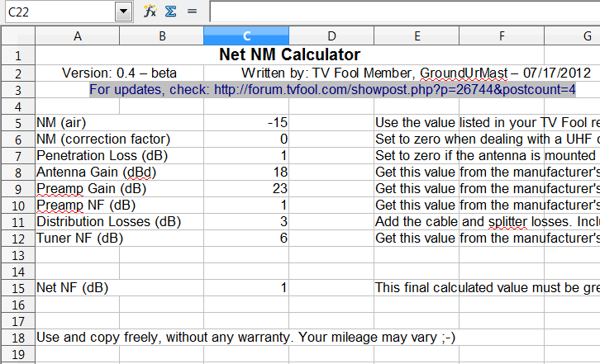Image resolution: width=600 pixels, height=364 pixels.
Task: Select column A header
Action: pyautogui.click(x=78, y=36)
